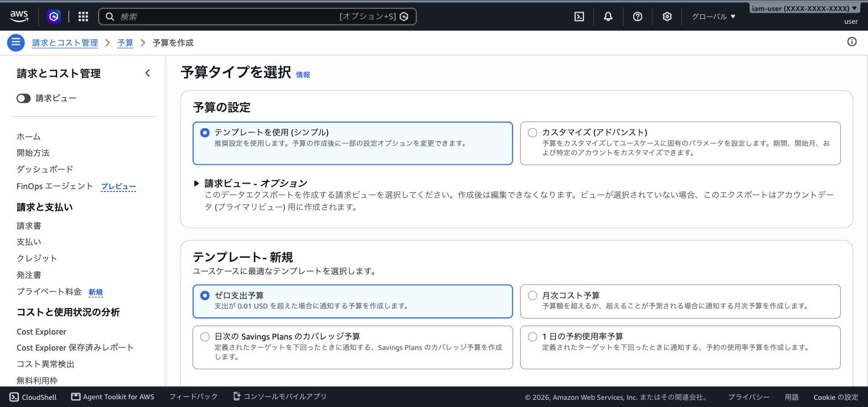Click the Agent Toolkit for AWS footer icon
The width and height of the screenshot is (868, 407).
[76, 396]
